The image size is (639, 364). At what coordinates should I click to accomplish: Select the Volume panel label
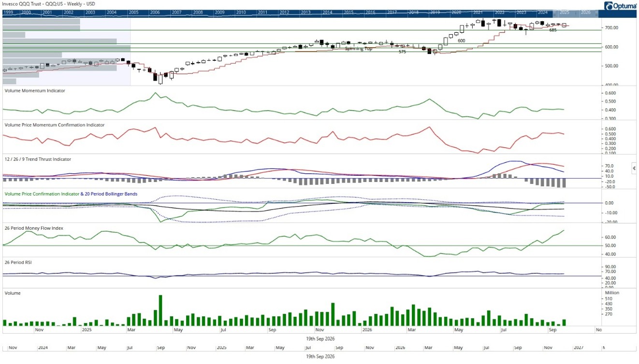[13, 293]
